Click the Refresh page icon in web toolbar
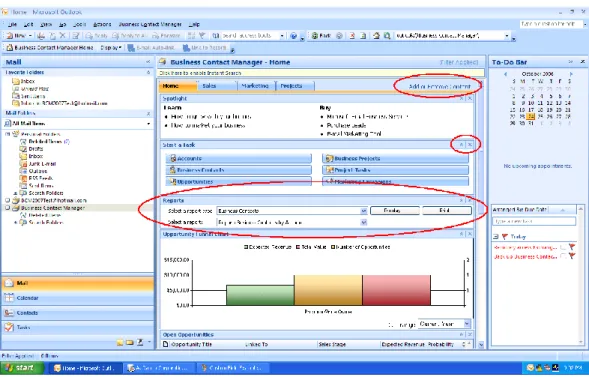 [x=363, y=36]
